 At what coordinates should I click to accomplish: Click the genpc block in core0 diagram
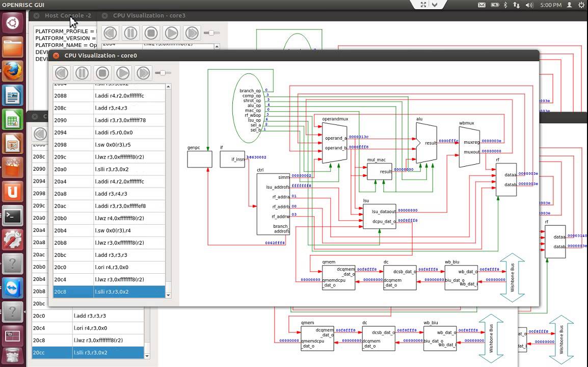pos(200,159)
